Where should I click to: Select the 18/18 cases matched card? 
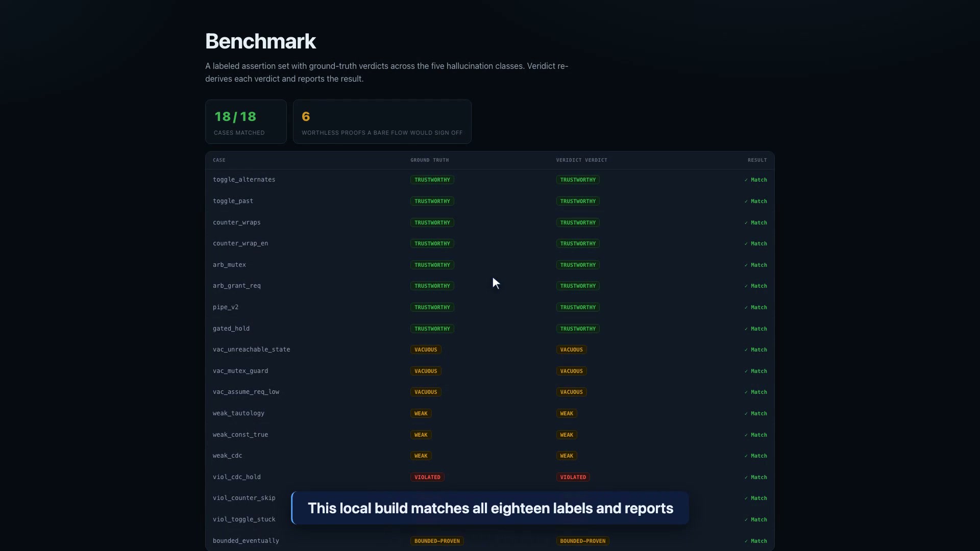246,121
